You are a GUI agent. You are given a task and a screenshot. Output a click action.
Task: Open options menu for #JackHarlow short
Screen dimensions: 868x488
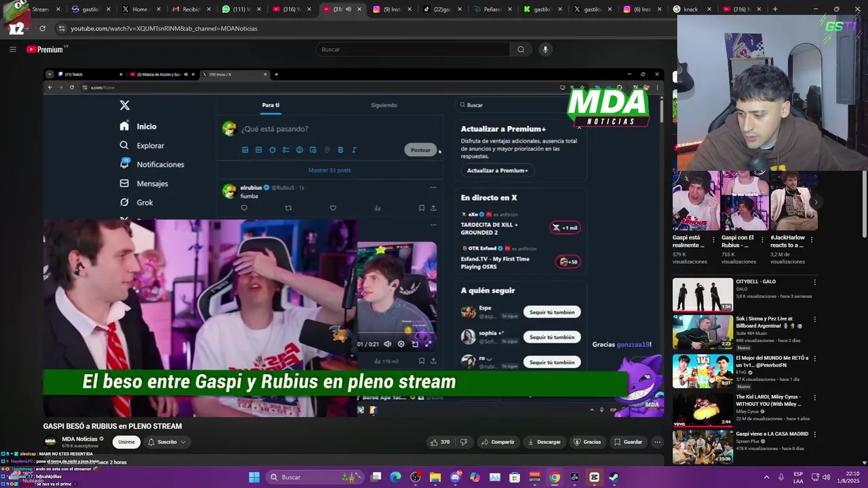point(812,239)
